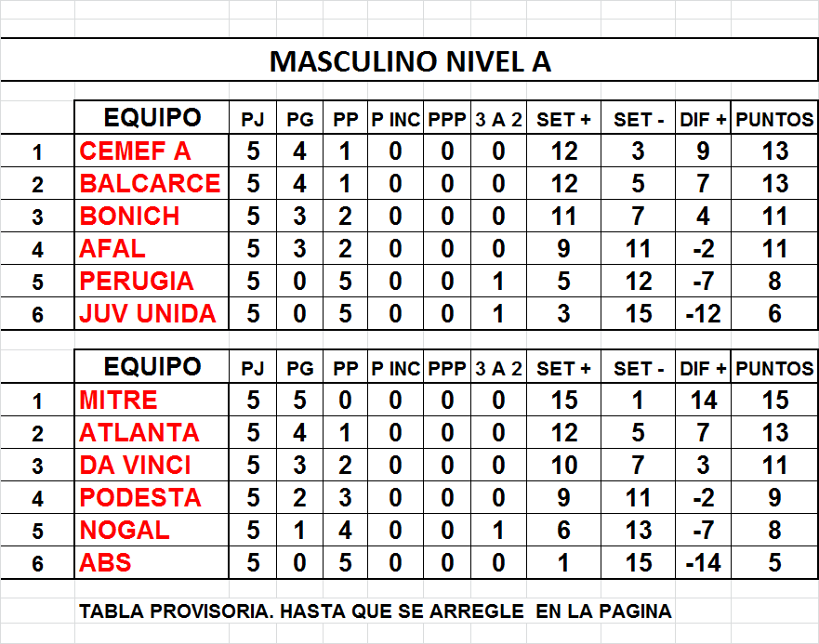Click MITRE's points value 15 in PUNTOS
The height and width of the screenshot is (644, 819).
coord(774,401)
